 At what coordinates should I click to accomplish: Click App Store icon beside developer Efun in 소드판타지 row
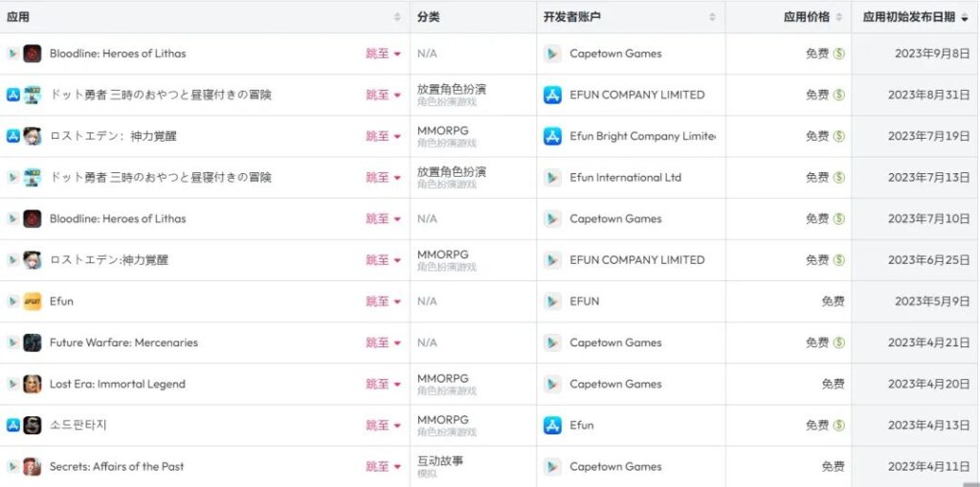(x=552, y=425)
